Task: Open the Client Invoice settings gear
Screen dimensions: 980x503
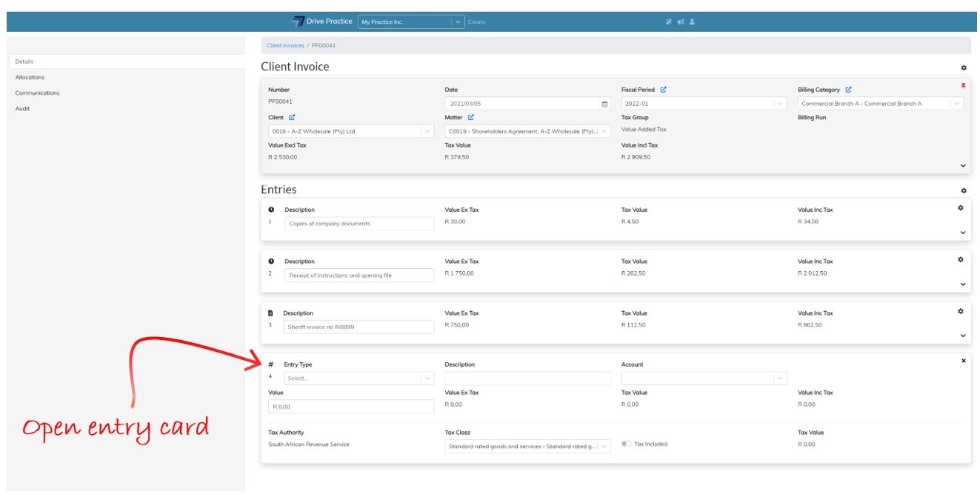Action: 964,68
